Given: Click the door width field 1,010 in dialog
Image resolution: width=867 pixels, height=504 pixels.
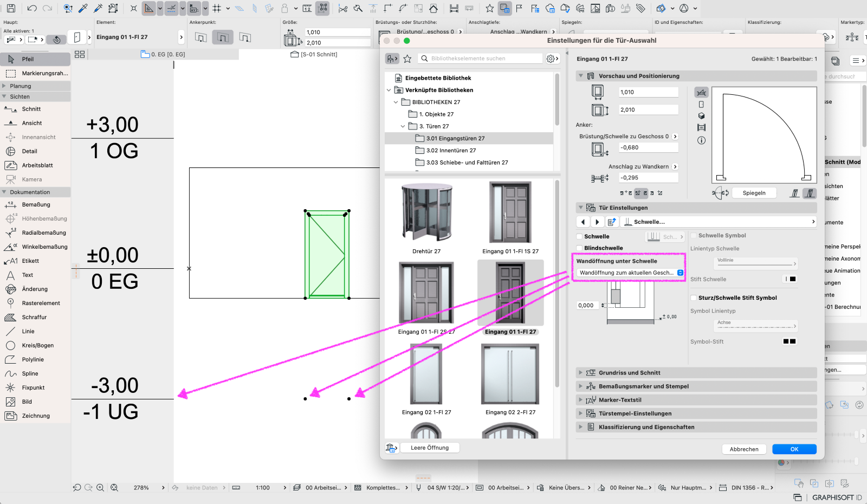Looking at the screenshot, I should coord(648,92).
